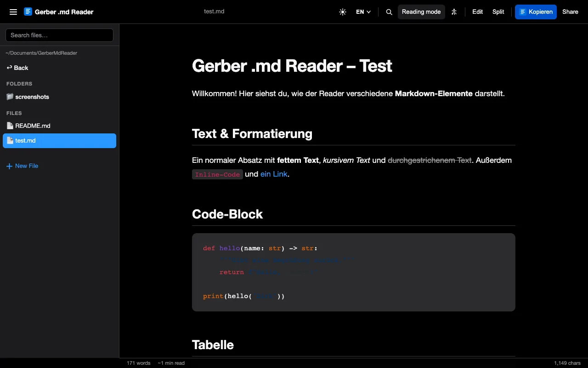Open the EN language dropdown
The width and height of the screenshot is (588, 368).
363,12
